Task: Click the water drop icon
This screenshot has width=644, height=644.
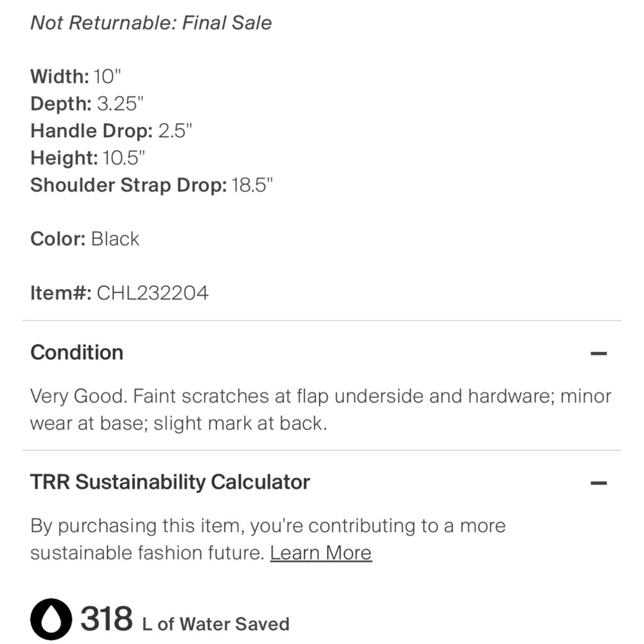Action: click(x=51, y=620)
